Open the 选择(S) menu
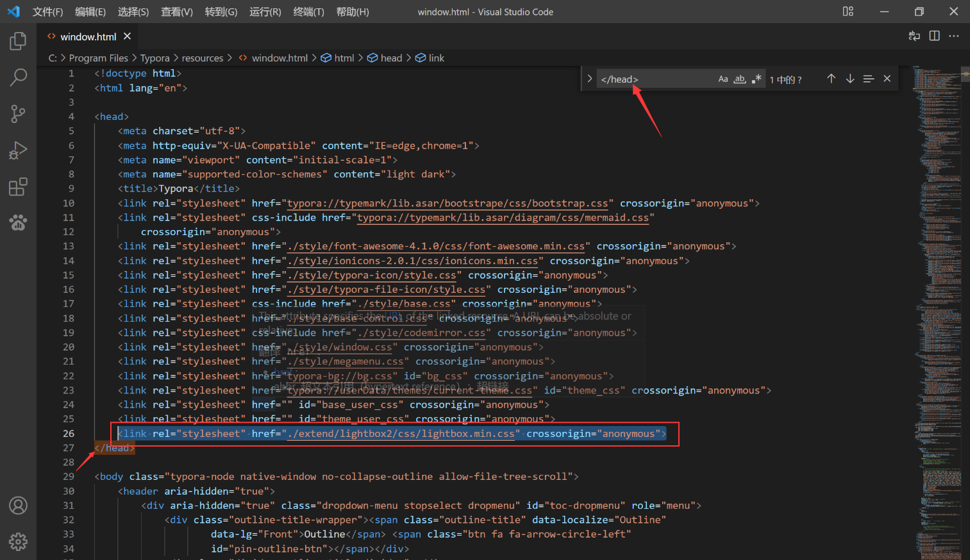The image size is (970, 560). [133, 12]
